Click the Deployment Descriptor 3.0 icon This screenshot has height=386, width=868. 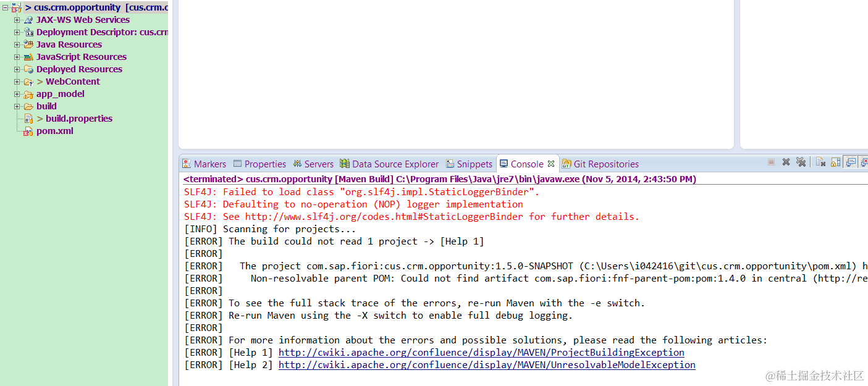(x=28, y=32)
